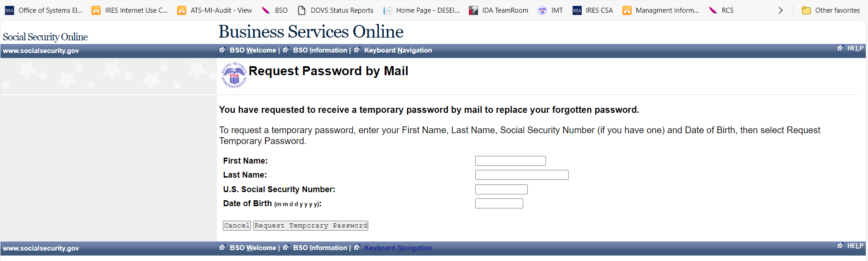This screenshot has height=261, width=868.
Task: Click the Request Temporary Password button
Action: pos(310,226)
